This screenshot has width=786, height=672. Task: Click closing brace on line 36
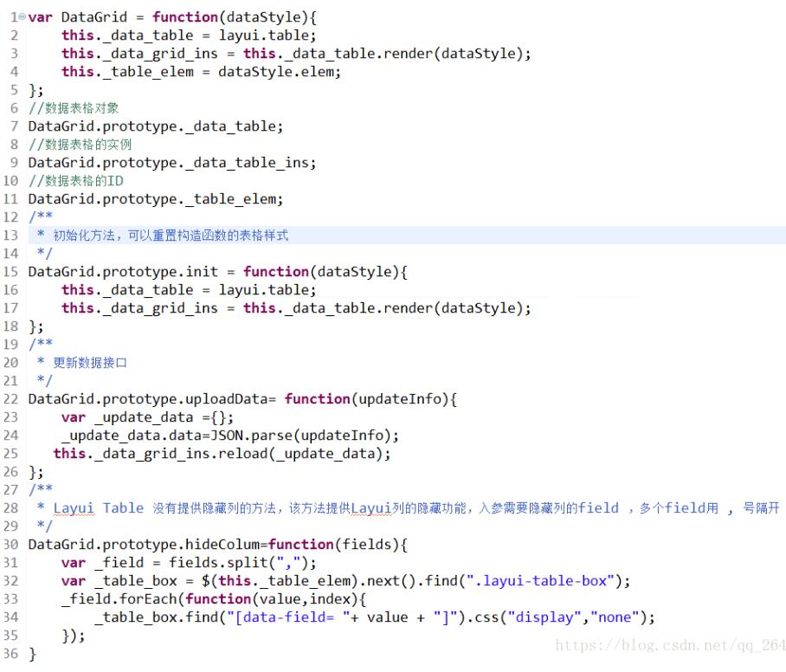coord(33,654)
